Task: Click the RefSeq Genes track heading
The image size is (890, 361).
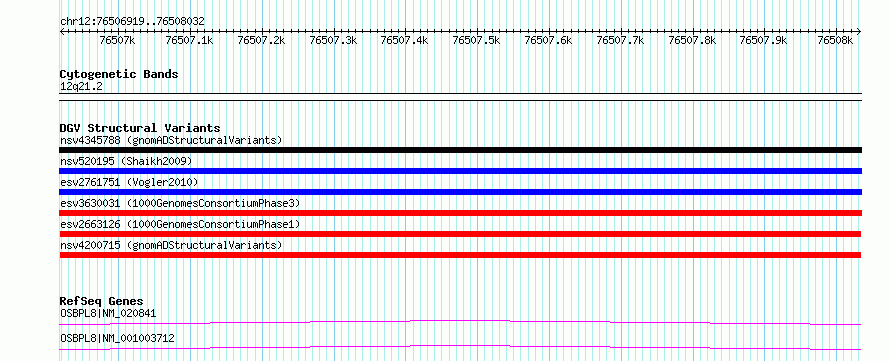Action: [x=101, y=301]
